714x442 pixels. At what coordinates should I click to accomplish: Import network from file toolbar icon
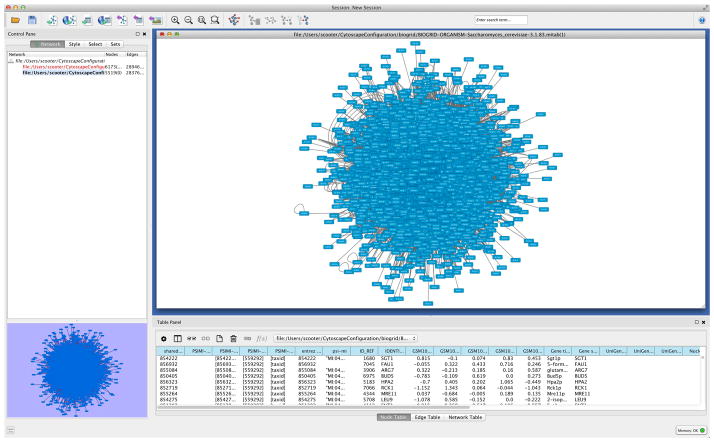pyautogui.click(x=51, y=20)
